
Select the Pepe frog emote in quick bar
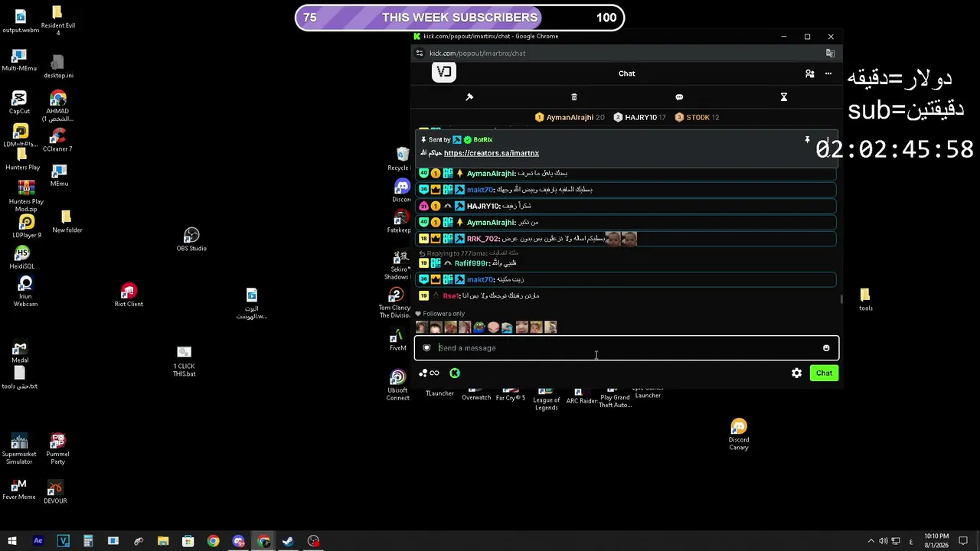(479, 328)
